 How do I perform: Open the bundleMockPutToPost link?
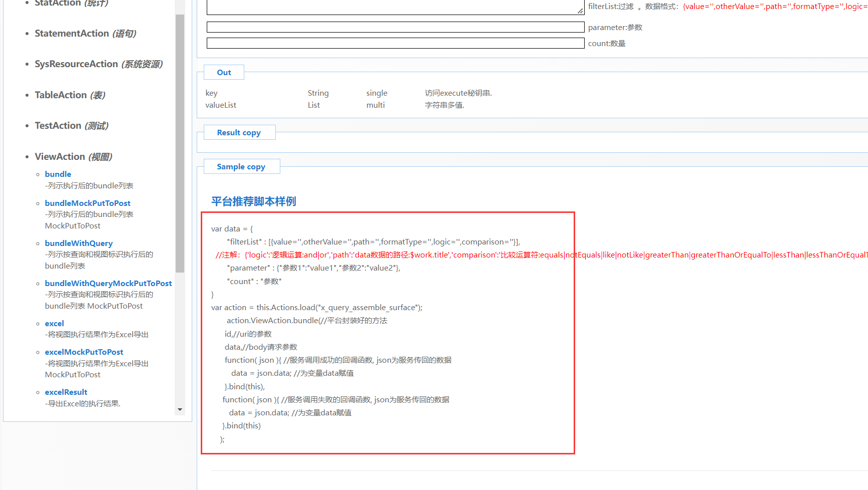(88, 203)
